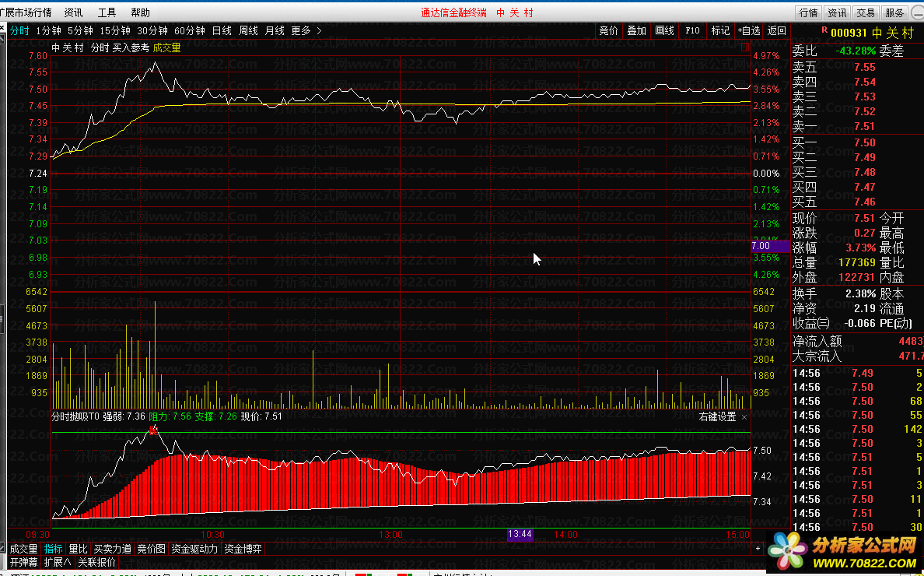Click 卖一 price 7.51

pos(864,126)
